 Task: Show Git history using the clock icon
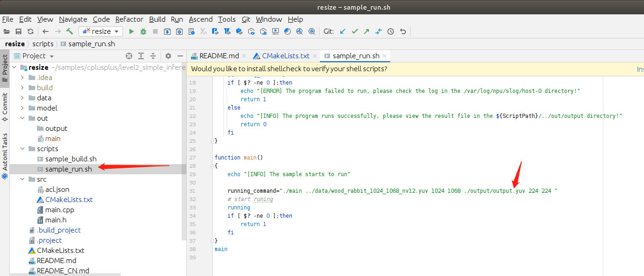coord(391,31)
